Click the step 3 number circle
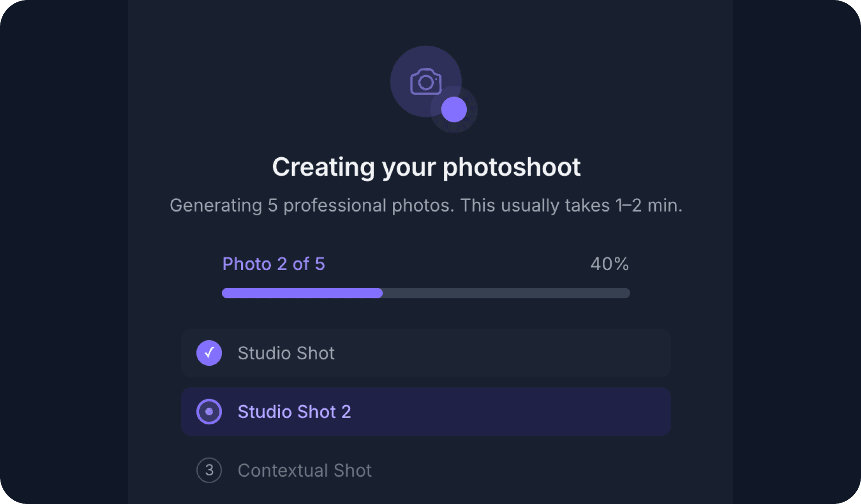This screenshot has width=861, height=504. (x=209, y=470)
